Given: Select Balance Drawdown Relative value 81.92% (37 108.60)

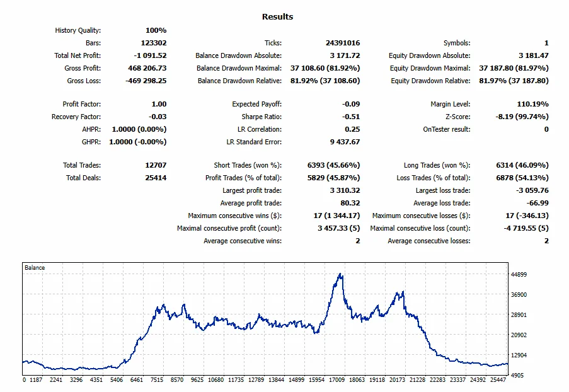Looking at the screenshot, I should tap(325, 81).
